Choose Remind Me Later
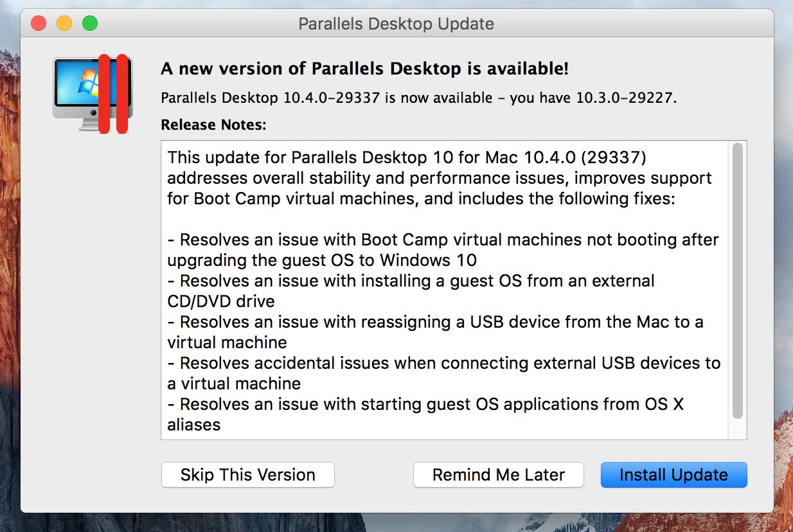 point(498,475)
